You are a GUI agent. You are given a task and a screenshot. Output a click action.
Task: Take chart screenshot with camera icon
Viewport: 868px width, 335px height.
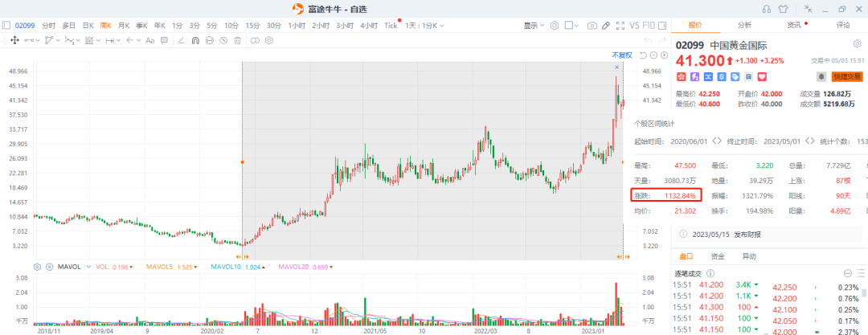click(592, 26)
